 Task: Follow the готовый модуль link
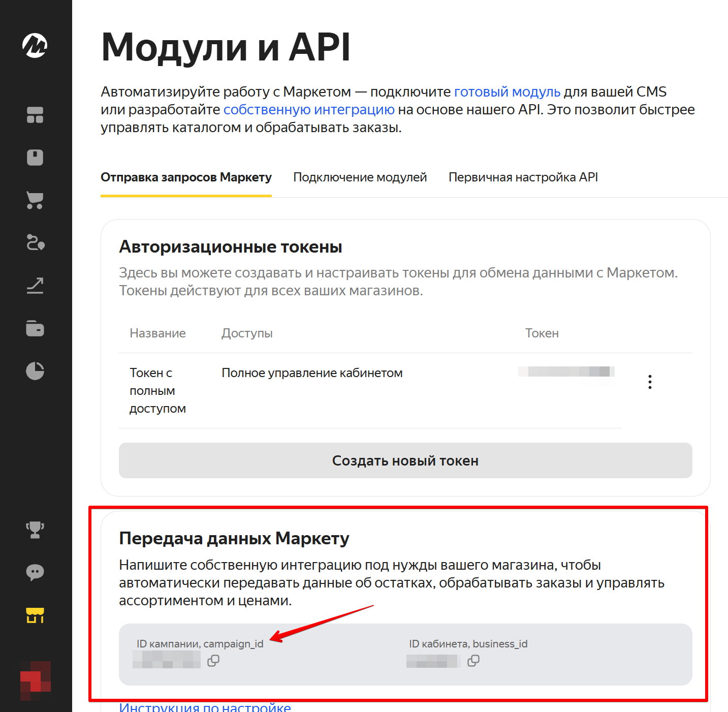point(507,92)
